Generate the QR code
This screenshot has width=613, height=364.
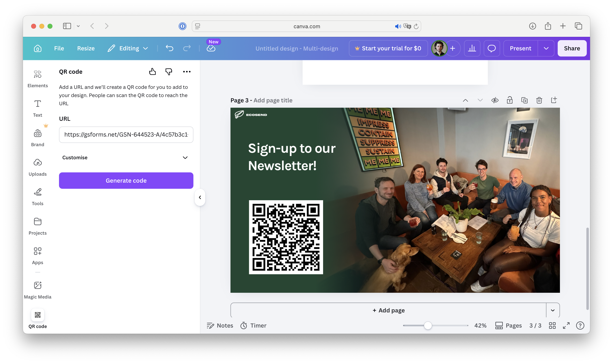click(x=126, y=181)
